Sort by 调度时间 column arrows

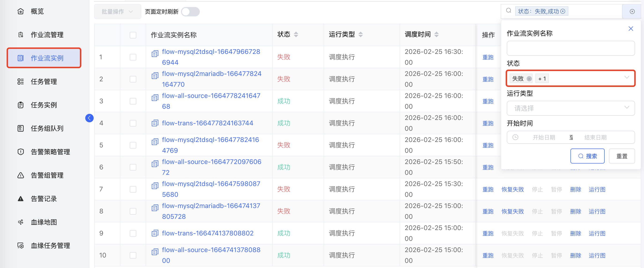[436, 34]
